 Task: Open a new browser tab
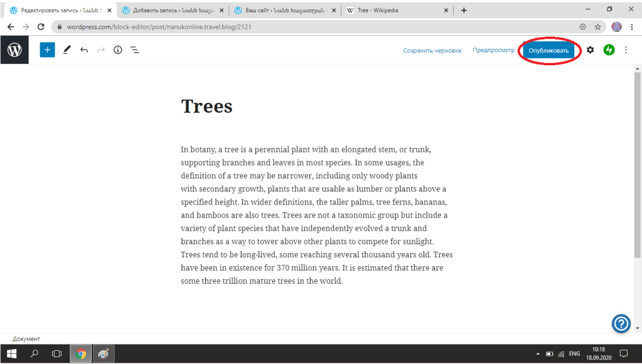click(x=464, y=11)
